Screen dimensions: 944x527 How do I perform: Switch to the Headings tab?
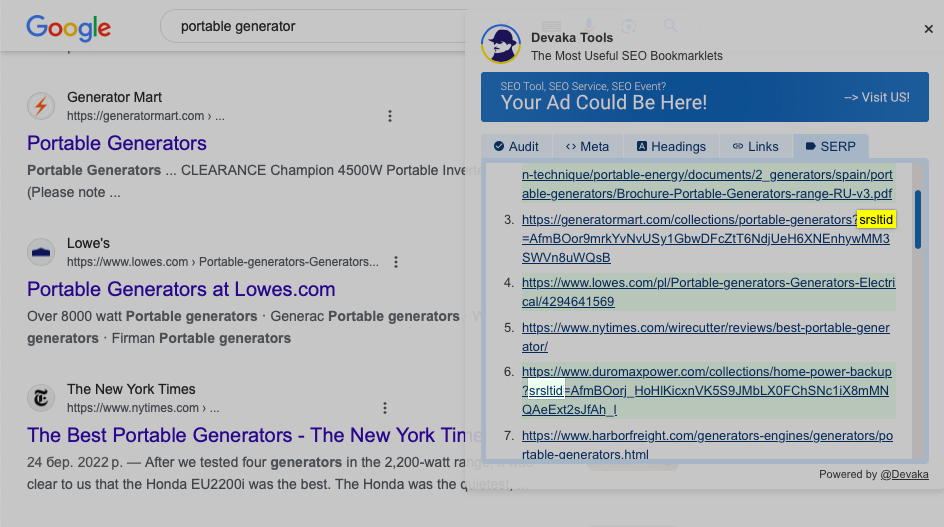click(x=671, y=146)
